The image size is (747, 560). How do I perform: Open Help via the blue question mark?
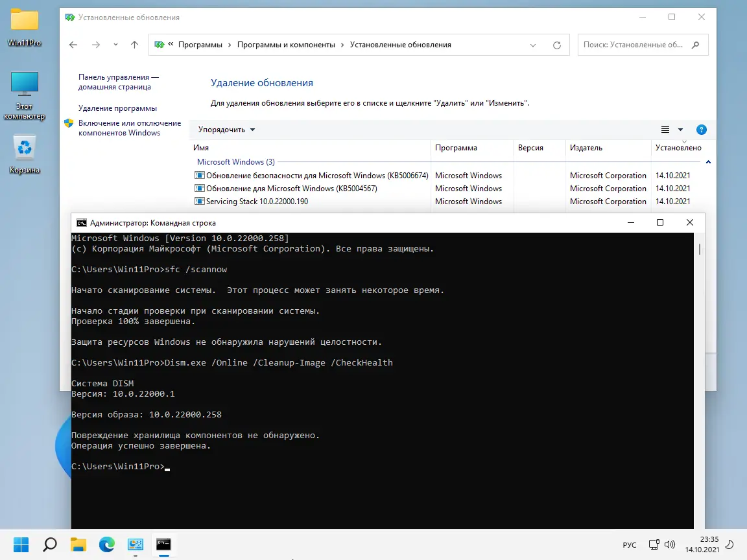point(702,130)
